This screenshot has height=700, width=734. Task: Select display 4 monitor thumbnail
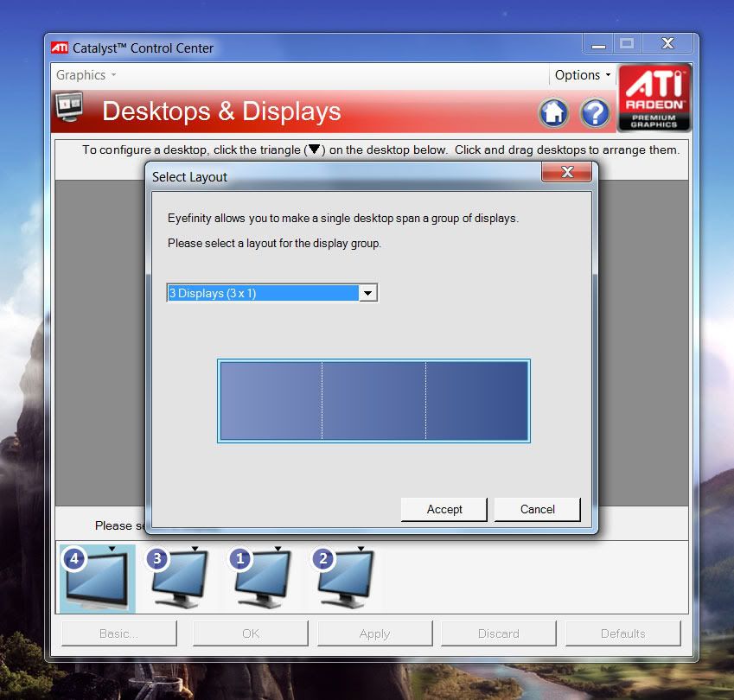pyautogui.click(x=98, y=578)
